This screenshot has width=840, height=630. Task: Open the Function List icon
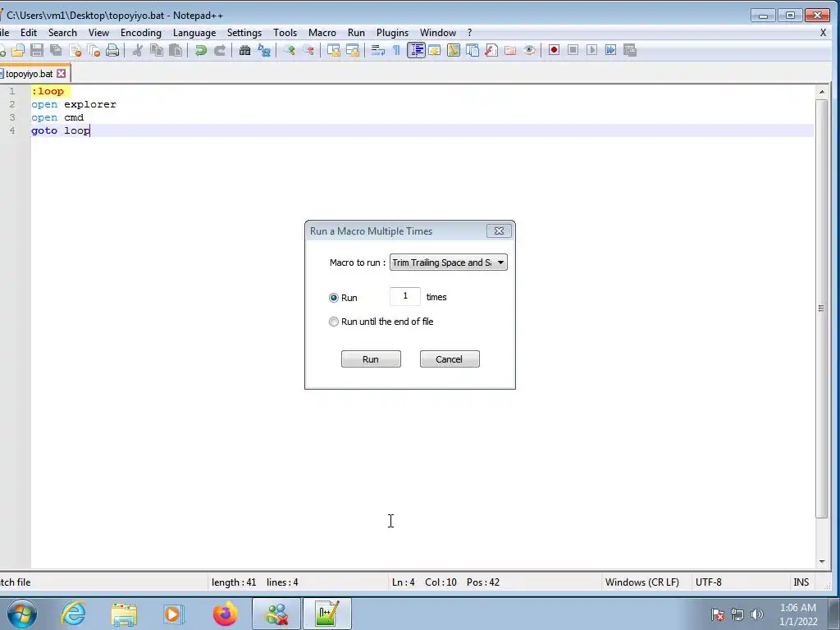tap(491, 50)
